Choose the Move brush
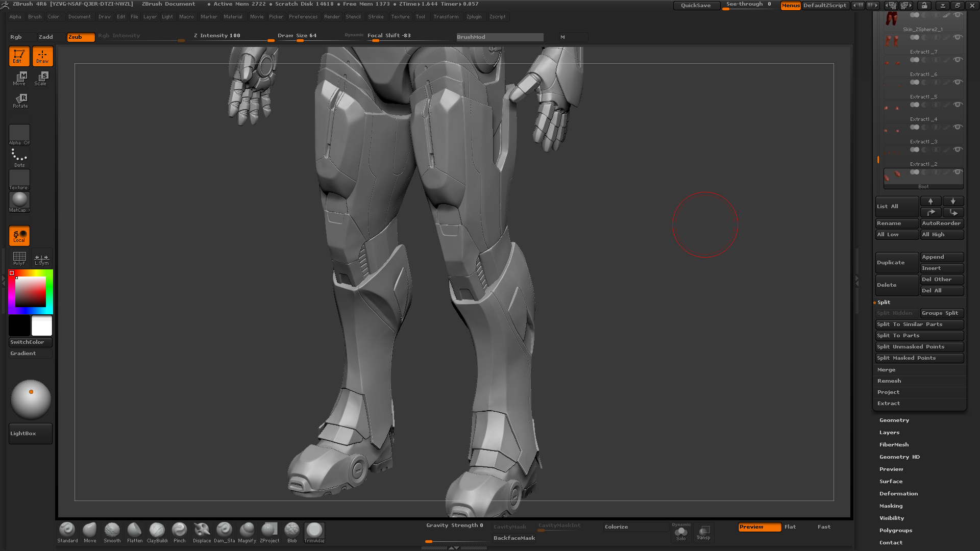The image size is (980, 551). coord(90,533)
